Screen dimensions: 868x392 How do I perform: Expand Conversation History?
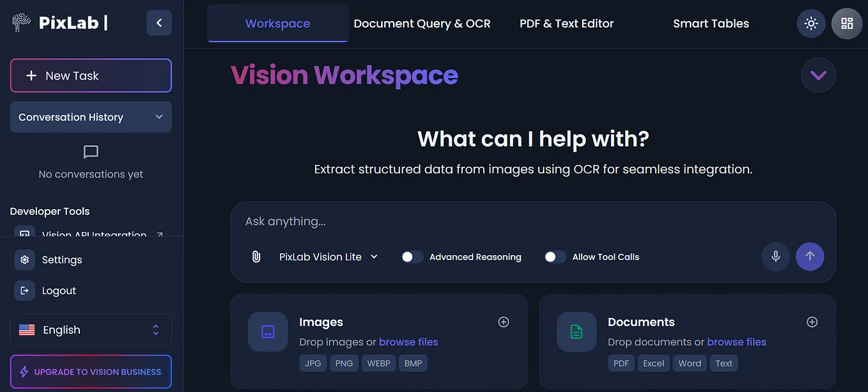[90, 117]
